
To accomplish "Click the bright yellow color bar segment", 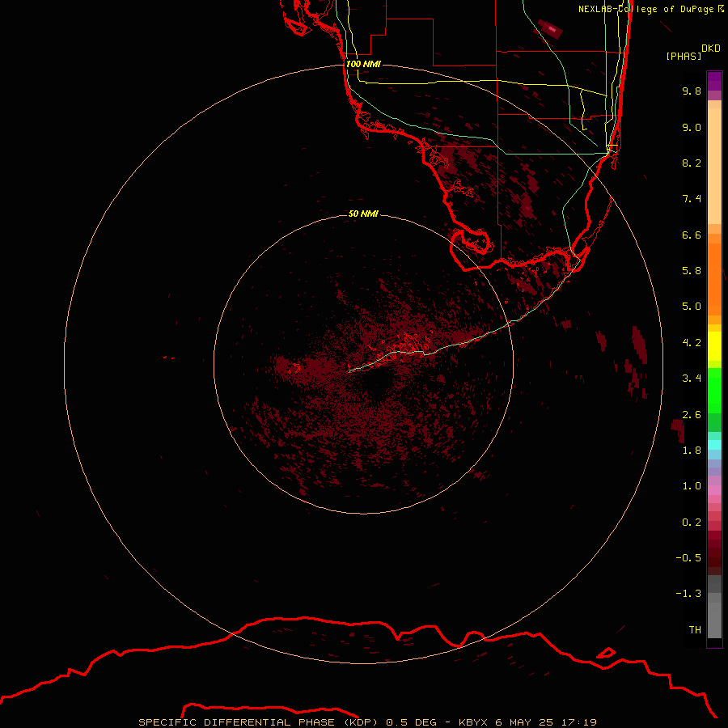I will tap(714, 346).
